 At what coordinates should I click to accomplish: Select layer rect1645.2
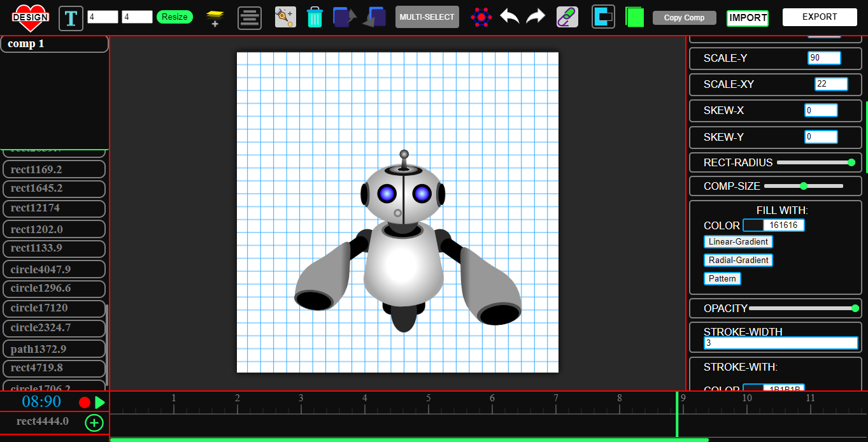click(54, 189)
